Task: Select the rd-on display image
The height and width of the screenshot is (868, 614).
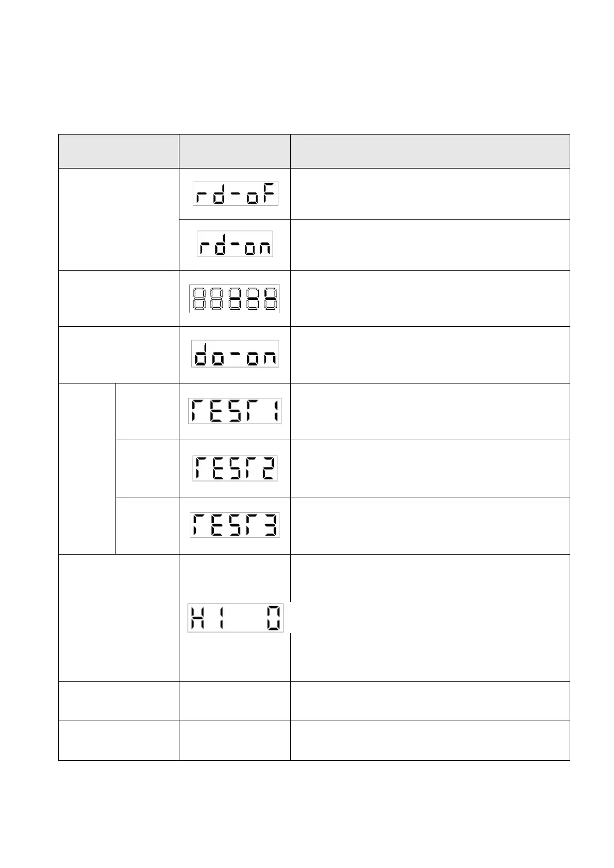Action: 235,244
